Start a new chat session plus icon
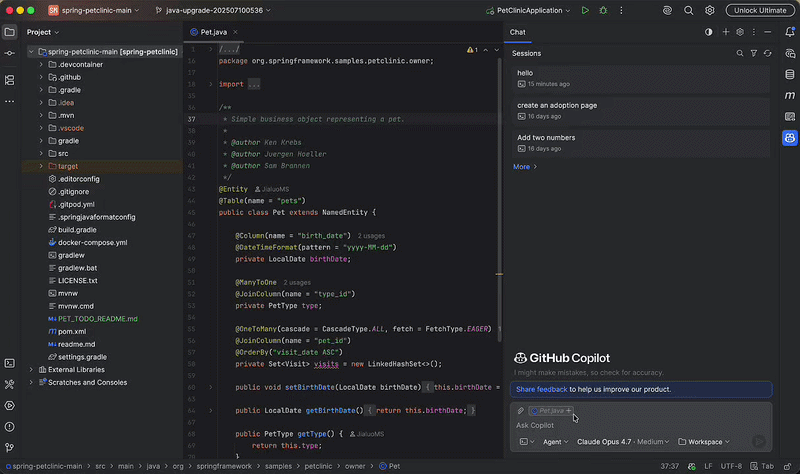The height and width of the screenshot is (474, 800). point(726,32)
